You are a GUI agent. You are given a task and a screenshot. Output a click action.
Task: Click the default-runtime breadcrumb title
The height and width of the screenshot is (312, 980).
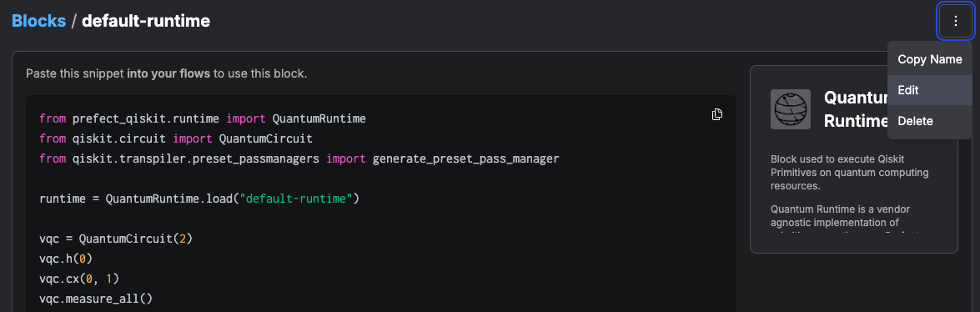[146, 21]
